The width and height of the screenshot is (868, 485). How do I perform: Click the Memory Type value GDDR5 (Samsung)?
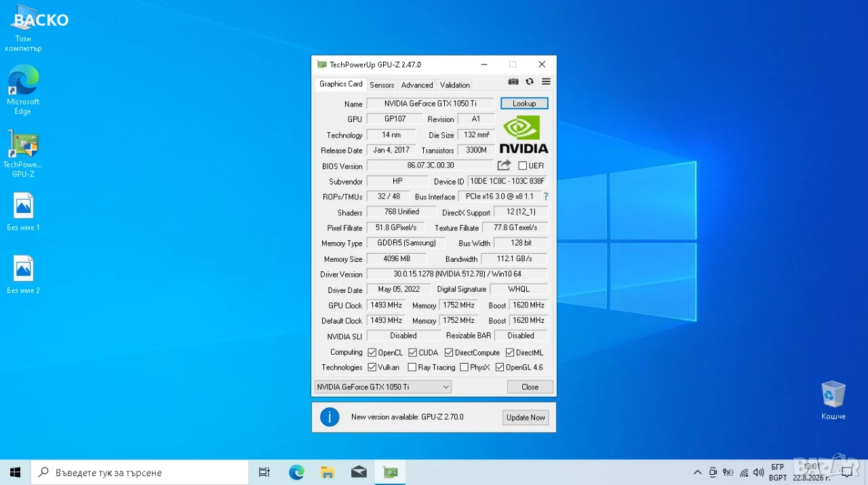click(406, 243)
